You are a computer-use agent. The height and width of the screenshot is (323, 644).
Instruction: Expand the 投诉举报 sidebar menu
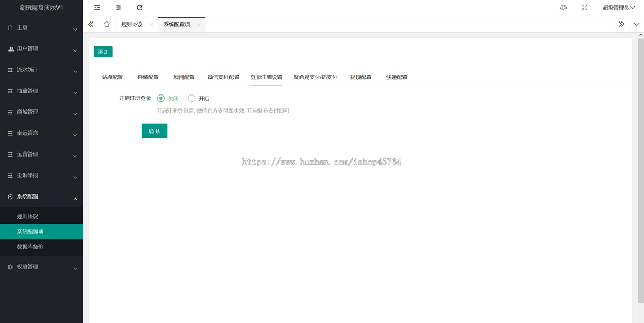tap(41, 175)
